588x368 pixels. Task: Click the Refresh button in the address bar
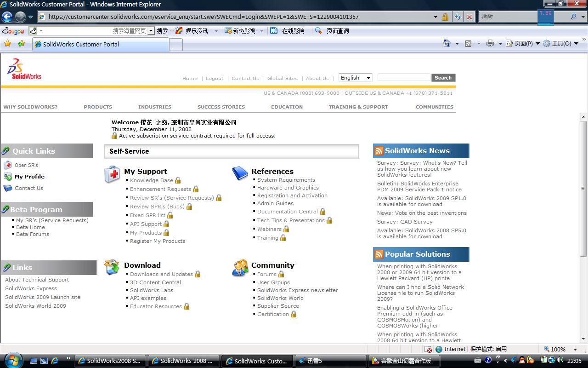tap(458, 17)
